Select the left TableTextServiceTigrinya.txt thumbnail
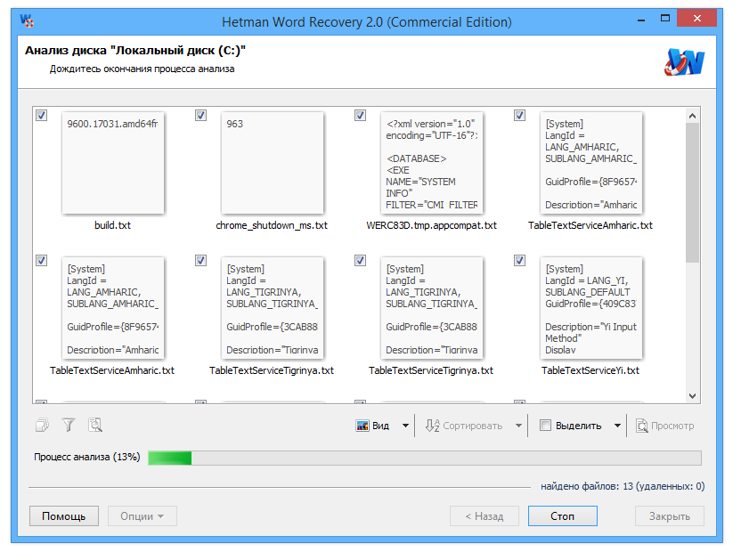The width and height of the screenshot is (741, 560). [273, 308]
